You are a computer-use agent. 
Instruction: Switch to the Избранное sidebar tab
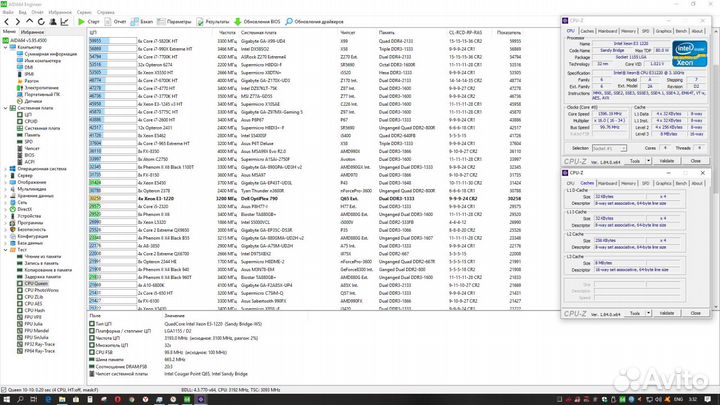[33, 32]
